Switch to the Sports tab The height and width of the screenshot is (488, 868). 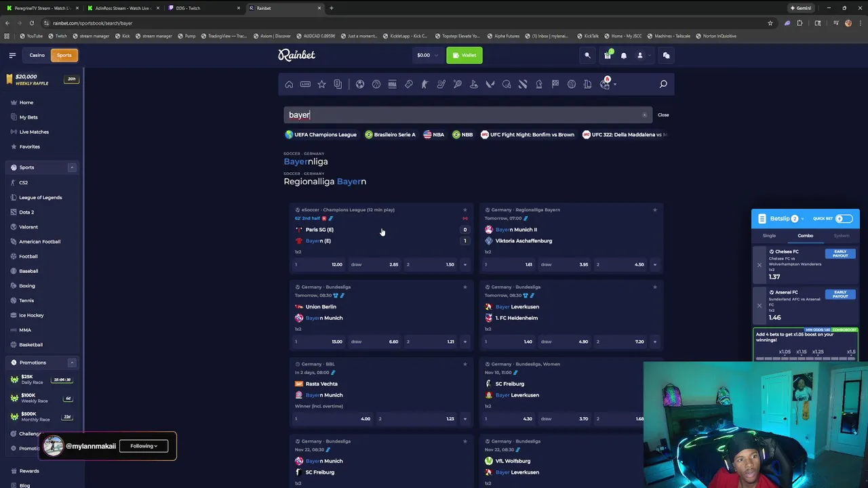64,55
